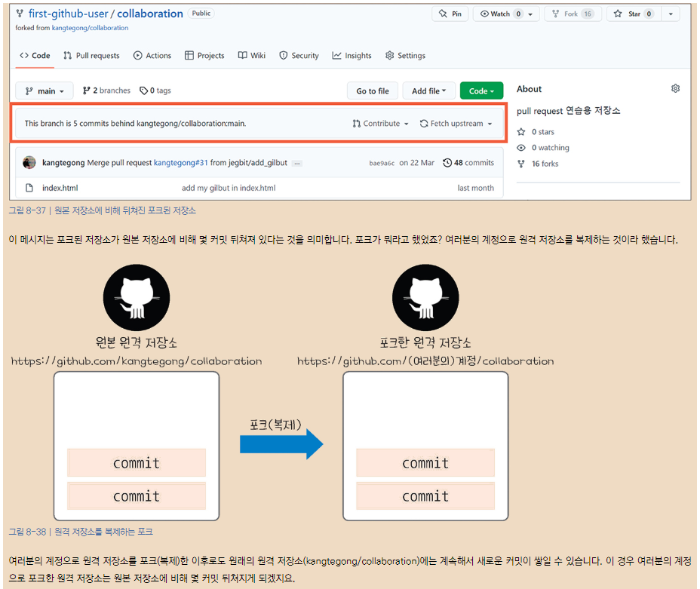The height and width of the screenshot is (589, 700).
Task: Expand the Contribute dropdown
Action: click(x=380, y=124)
